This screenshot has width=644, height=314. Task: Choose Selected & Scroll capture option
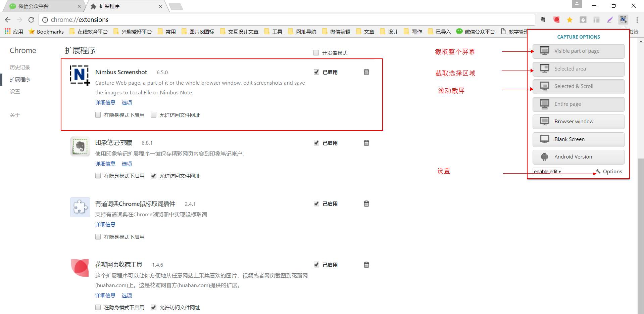tap(579, 86)
